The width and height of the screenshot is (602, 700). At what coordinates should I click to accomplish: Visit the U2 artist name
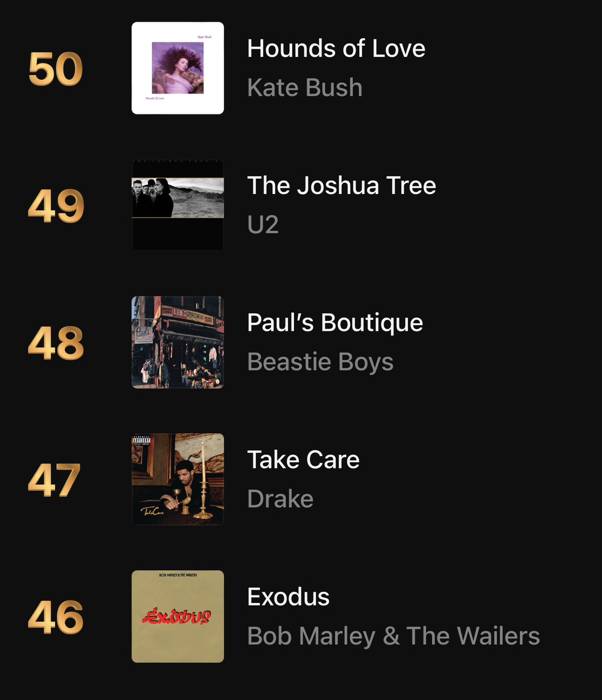click(263, 225)
